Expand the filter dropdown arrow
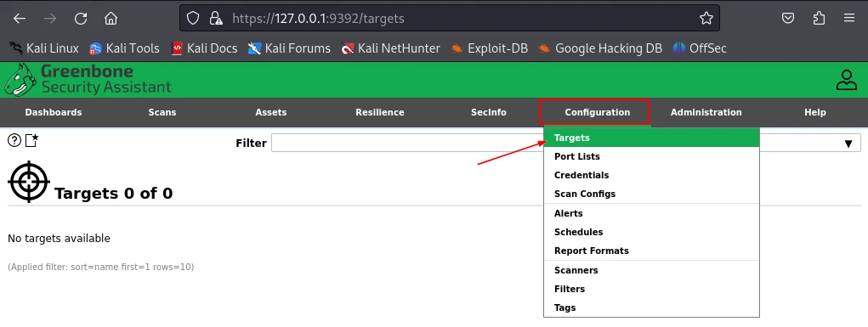 tap(848, 144)
